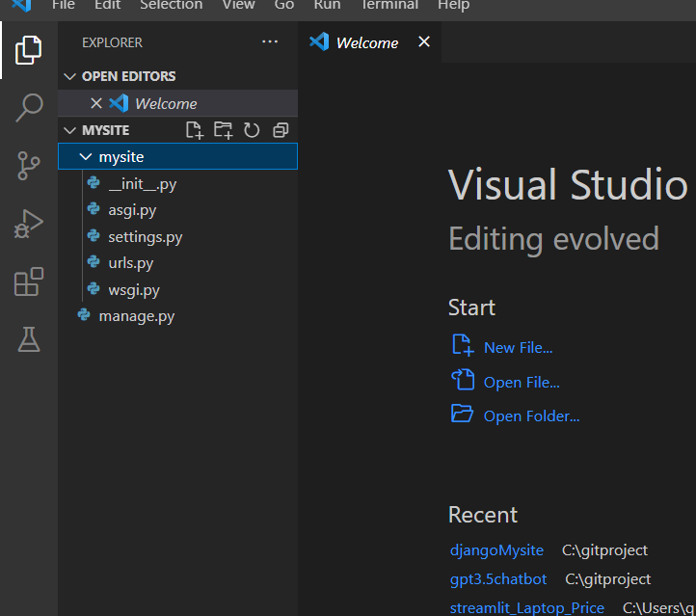
Task: Close the Welcome tab with X
Action: [x=424, y=41]
